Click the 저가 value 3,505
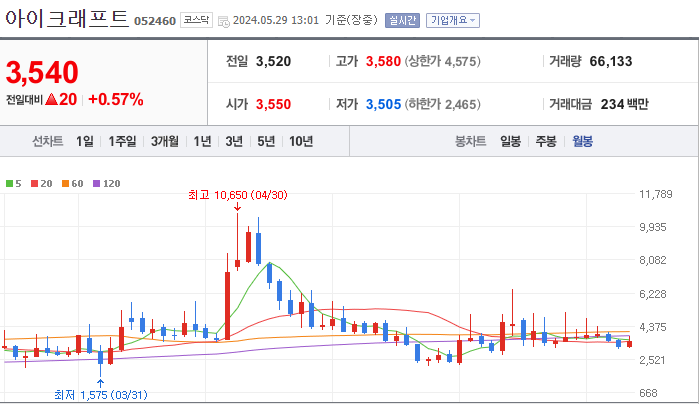Viewport: 699px width, 404px height. 383,104
